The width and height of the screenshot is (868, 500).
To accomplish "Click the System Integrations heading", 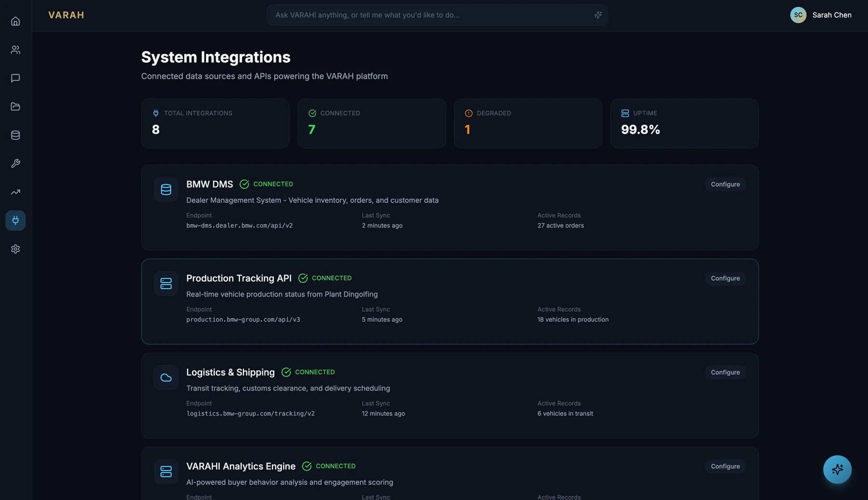I will pyautogui.click(x=216, y=57).
